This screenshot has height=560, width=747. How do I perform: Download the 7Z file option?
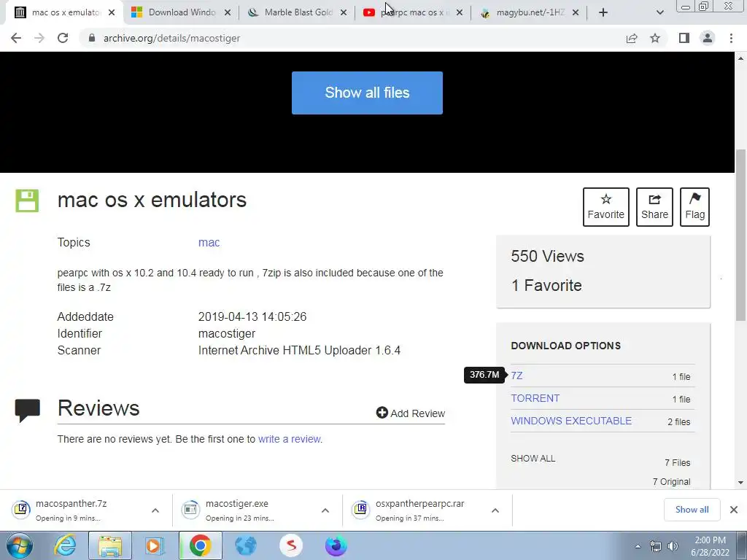(x=516, y=376)
